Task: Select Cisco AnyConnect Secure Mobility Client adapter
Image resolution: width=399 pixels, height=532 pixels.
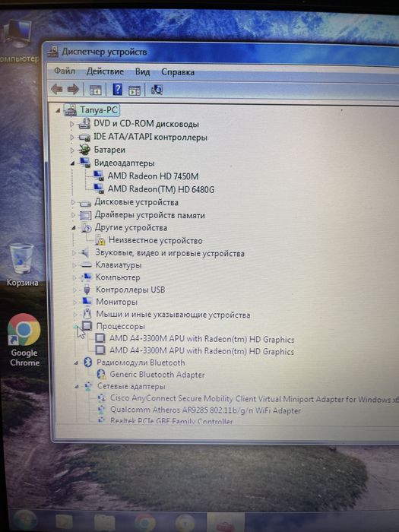Action: (254, 399)
